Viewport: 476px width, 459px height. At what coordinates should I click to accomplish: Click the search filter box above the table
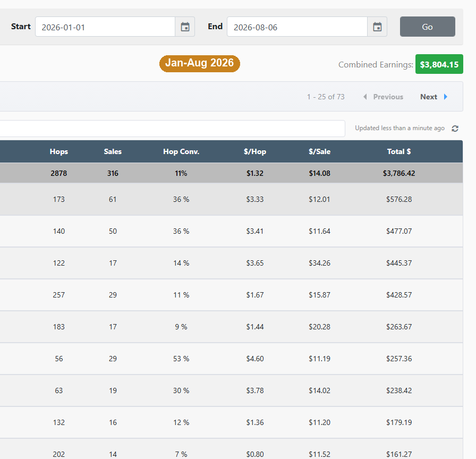coord(172,129)
